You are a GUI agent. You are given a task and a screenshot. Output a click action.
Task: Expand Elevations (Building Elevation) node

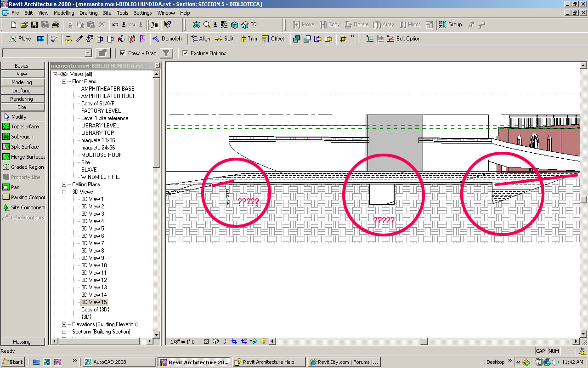[64, 324]
